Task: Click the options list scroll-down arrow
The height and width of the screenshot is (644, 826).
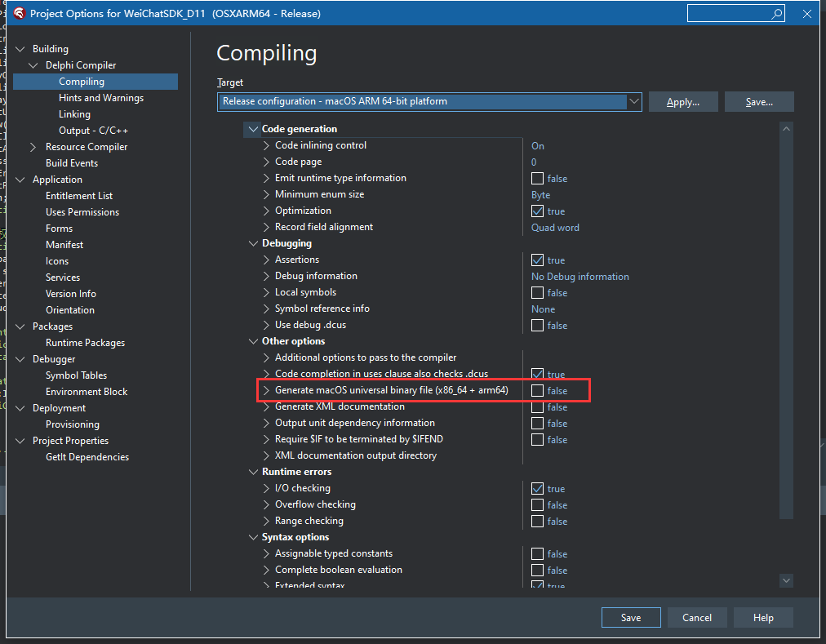Action: pos(787,580)
